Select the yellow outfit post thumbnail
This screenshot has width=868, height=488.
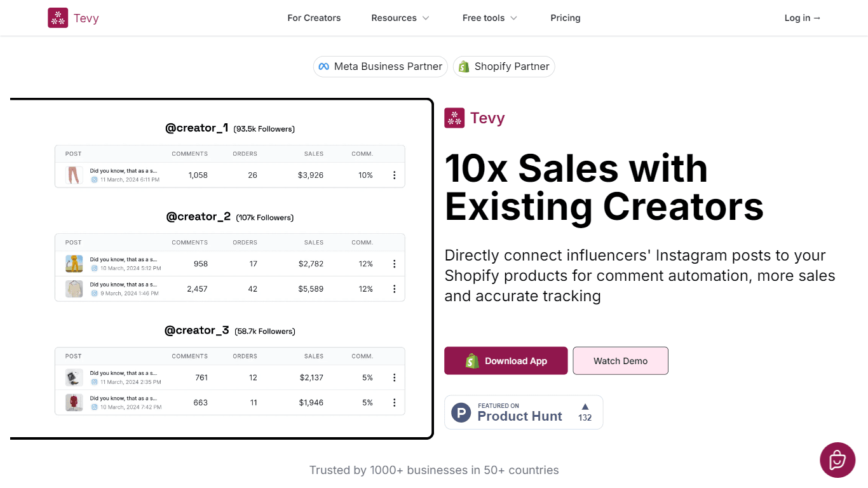74,264
